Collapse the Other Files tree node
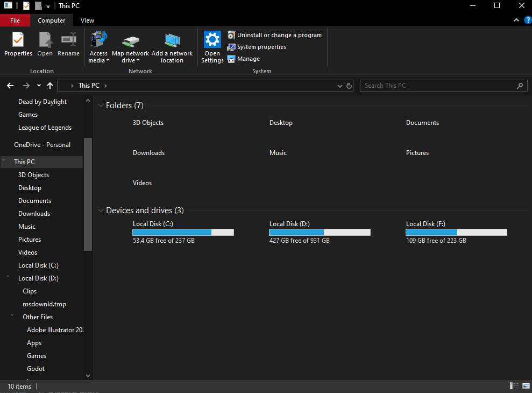532x393 pixels. (x=12, y=315)
